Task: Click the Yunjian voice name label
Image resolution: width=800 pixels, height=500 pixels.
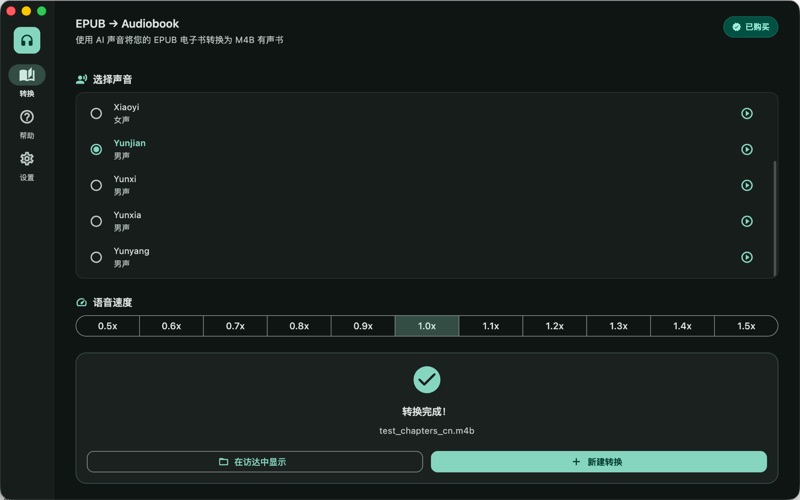Action: 130,143
